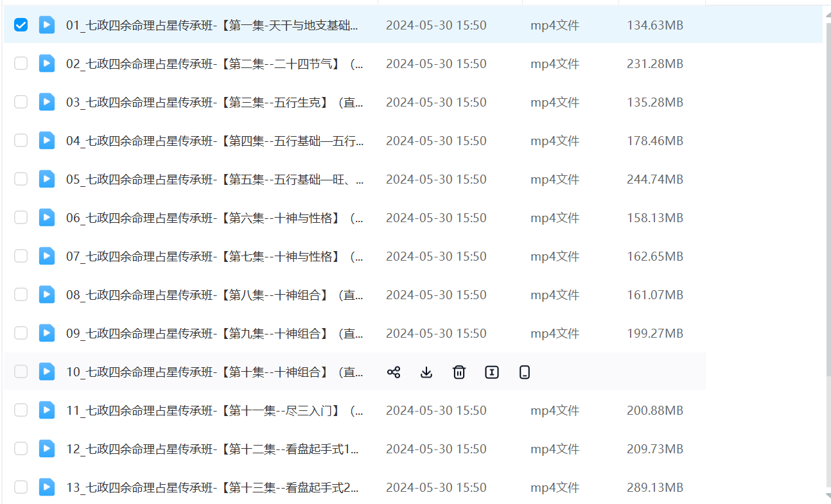831x504 pixels.
Task: Open file 02 about 二十四节气
Action: tap(214, 64)
